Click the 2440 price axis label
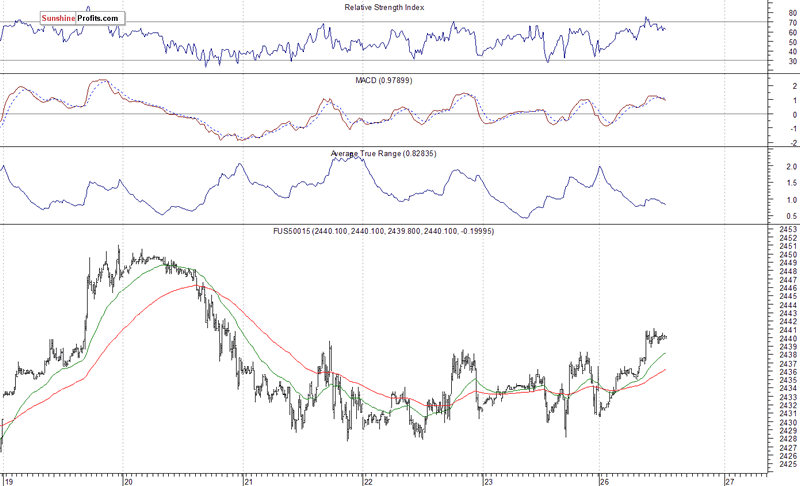The image size is (800, 486). (x=785, y=338)
